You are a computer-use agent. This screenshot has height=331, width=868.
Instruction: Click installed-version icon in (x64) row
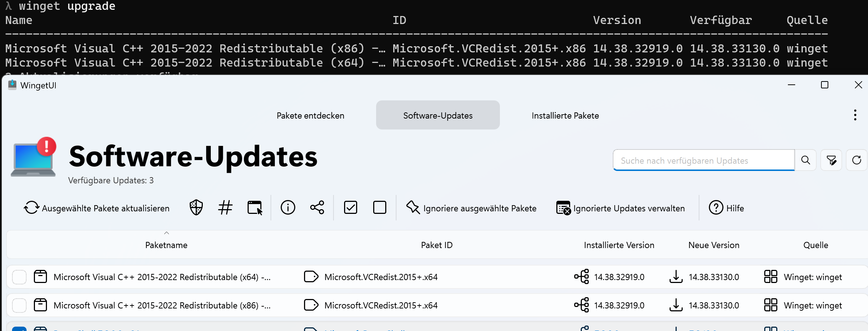coord(581,276)
